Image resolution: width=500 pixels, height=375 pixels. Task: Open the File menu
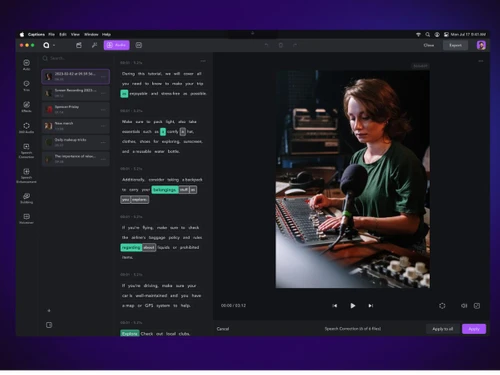click(x=51, y=34)
